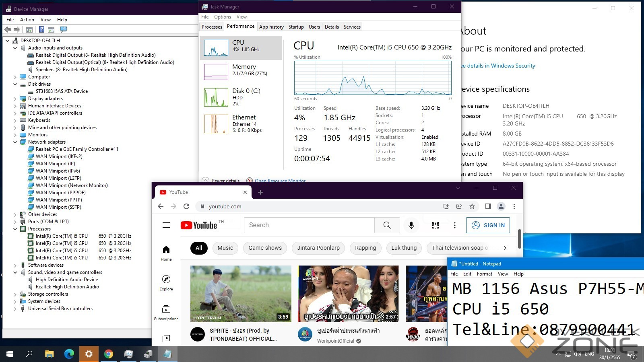Open Explore in YouTube sidebar
This screenshot has width=644, height=362.
point(166,283)
